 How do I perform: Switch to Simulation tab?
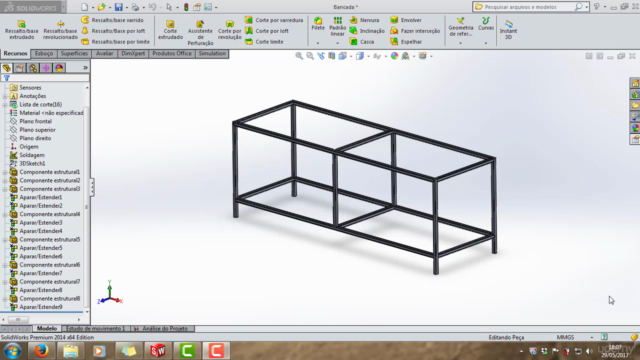[212, 54]
